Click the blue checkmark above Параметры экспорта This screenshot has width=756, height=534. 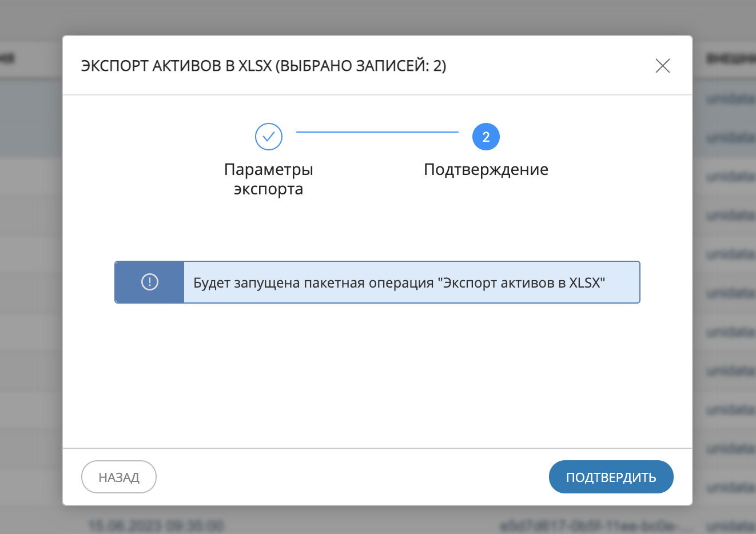click(269, 137)
